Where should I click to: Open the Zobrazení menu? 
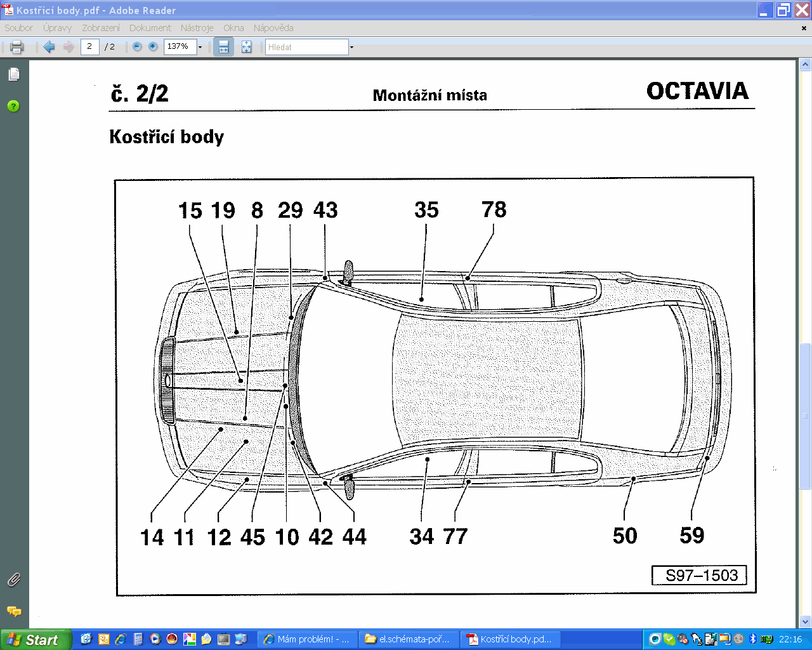100,28
